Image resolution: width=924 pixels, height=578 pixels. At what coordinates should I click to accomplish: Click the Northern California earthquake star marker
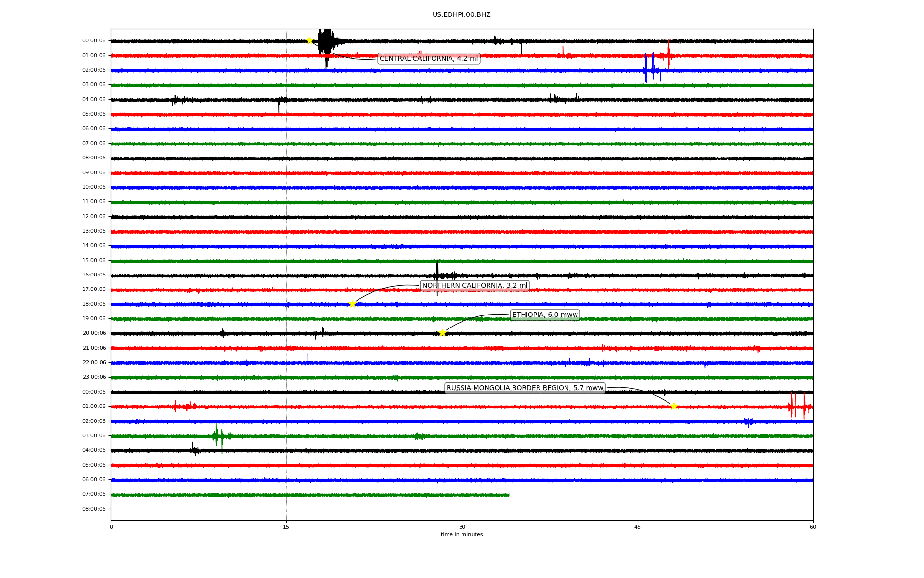352,304
